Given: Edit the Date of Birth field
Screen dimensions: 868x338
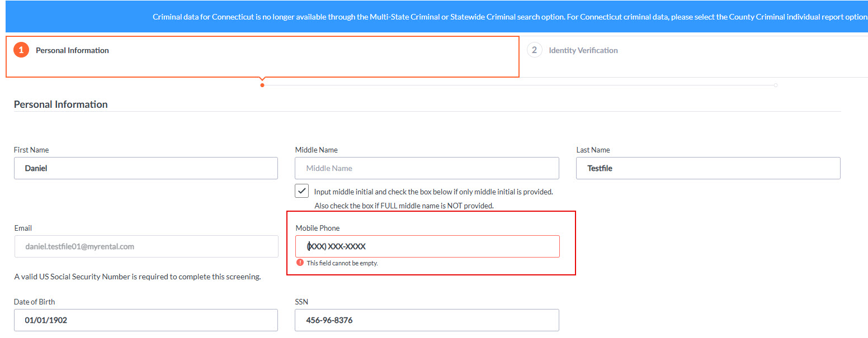Looking at the screenshot, I should point(146,320).
